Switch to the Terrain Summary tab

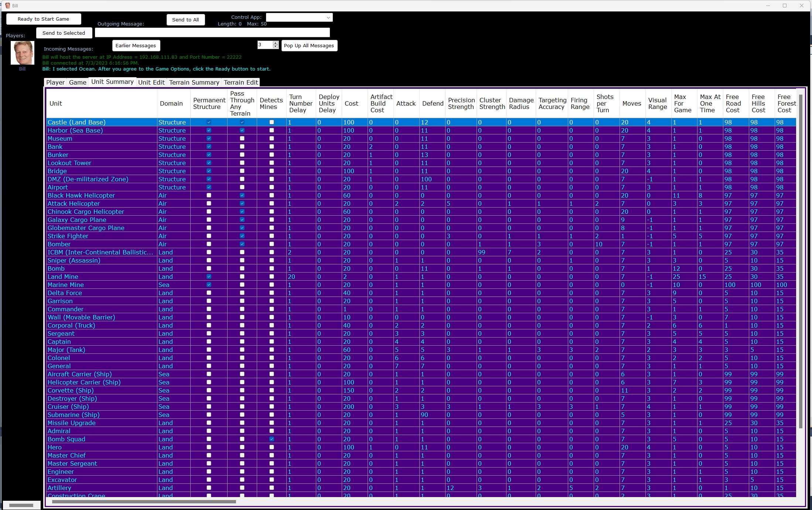(x=194, y=82)
